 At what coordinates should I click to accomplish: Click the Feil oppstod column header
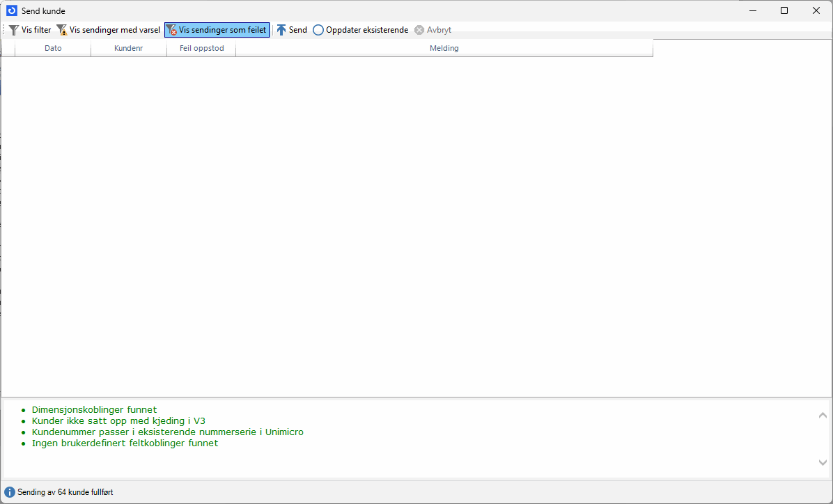[201, 49]
